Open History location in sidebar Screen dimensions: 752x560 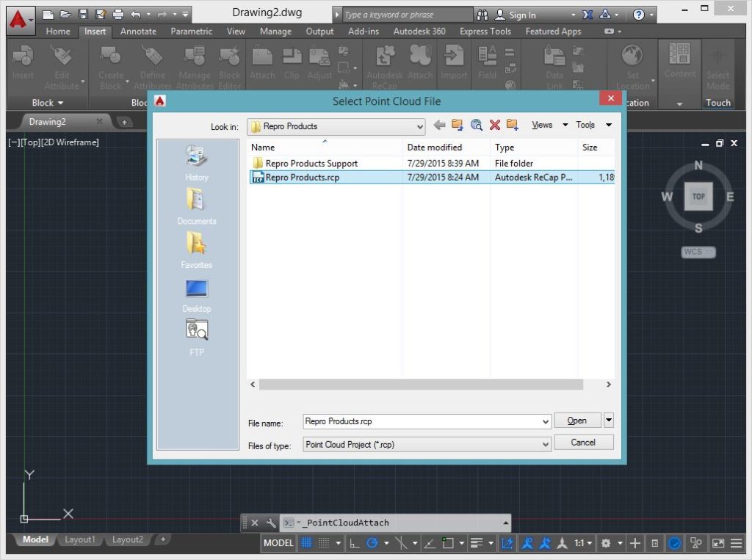tap(197, 164)
